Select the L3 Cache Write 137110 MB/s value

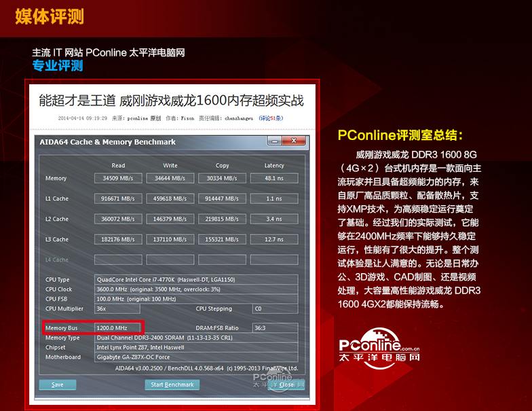[170, 239]
